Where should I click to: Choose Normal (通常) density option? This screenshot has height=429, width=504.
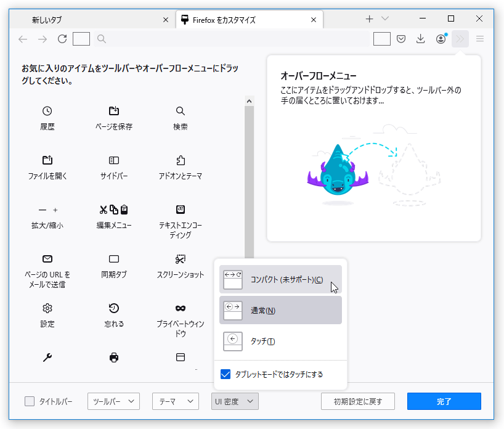(x=280, y=310)
